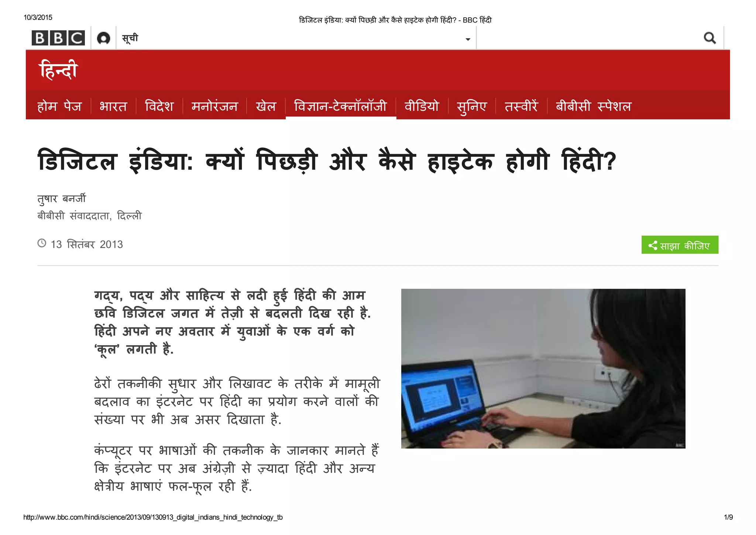The width and height of the screenshot is (756, 535).
Task: Open the मनोरंजन section
Action: 214,106
